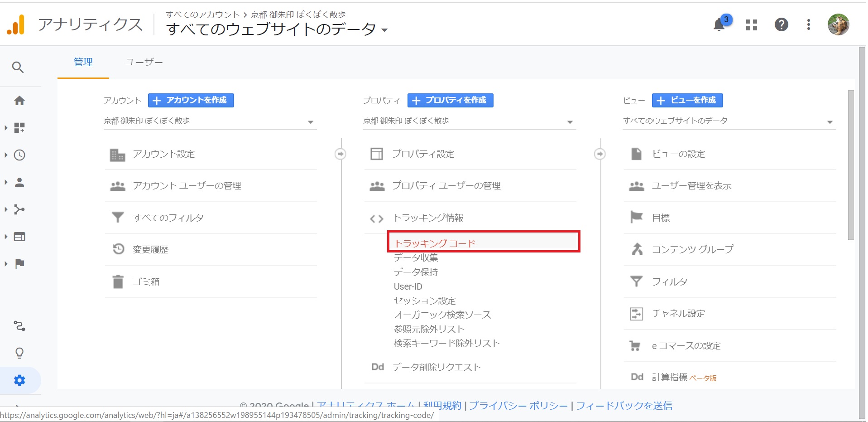Open the ビュー selection dropdown
The width and height of the screenshot is (868, 422).
(729, 121)
